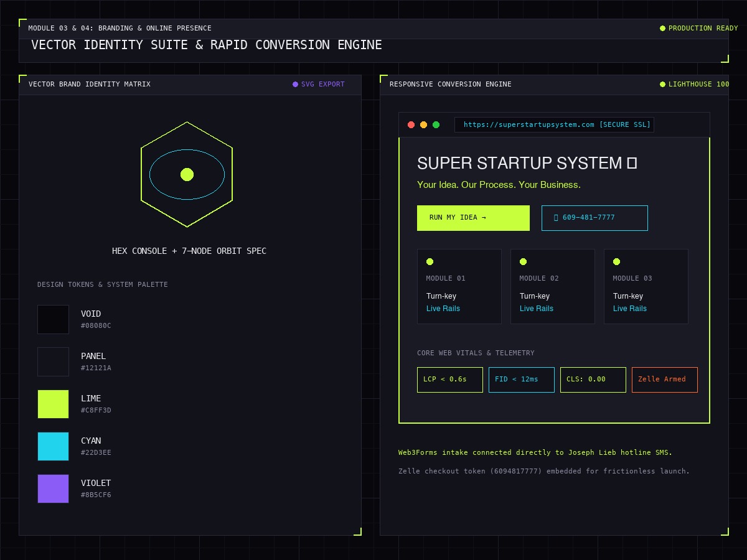The height and width of the screenshot is (560, 747).
Task: Click the lime status dot on Module 02 card
Action: (523, 261)
